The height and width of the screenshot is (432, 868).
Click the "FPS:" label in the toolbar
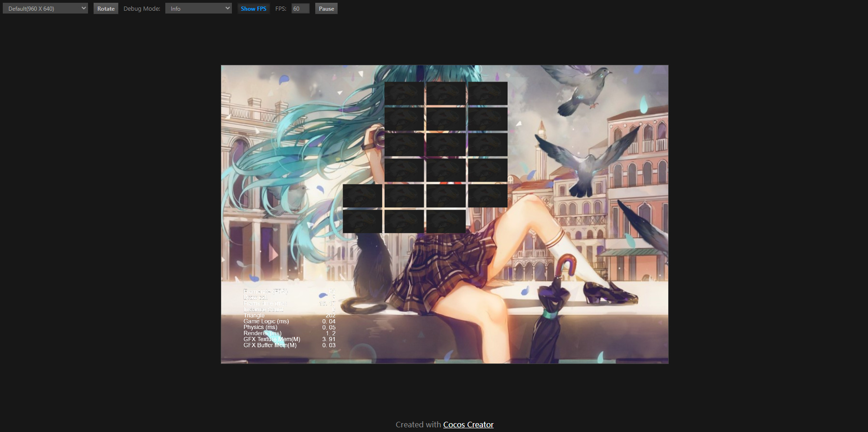click(x=281, y=8)
